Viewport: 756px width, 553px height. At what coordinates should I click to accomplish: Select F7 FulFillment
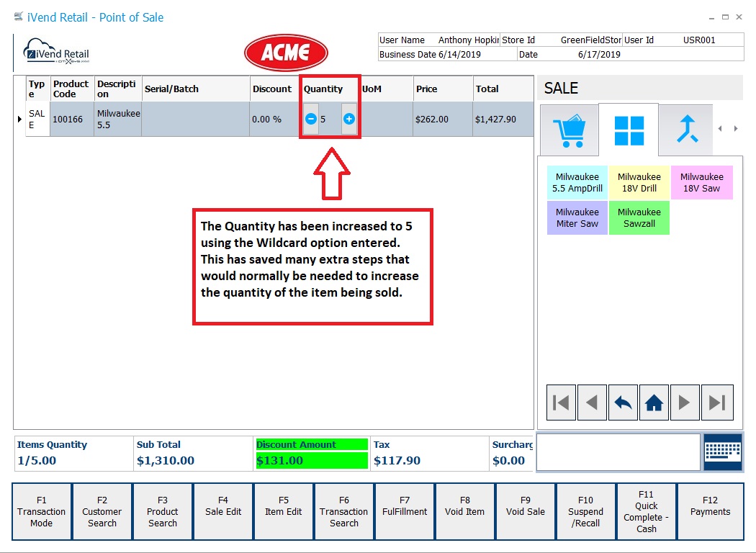[x=405, y=511]
